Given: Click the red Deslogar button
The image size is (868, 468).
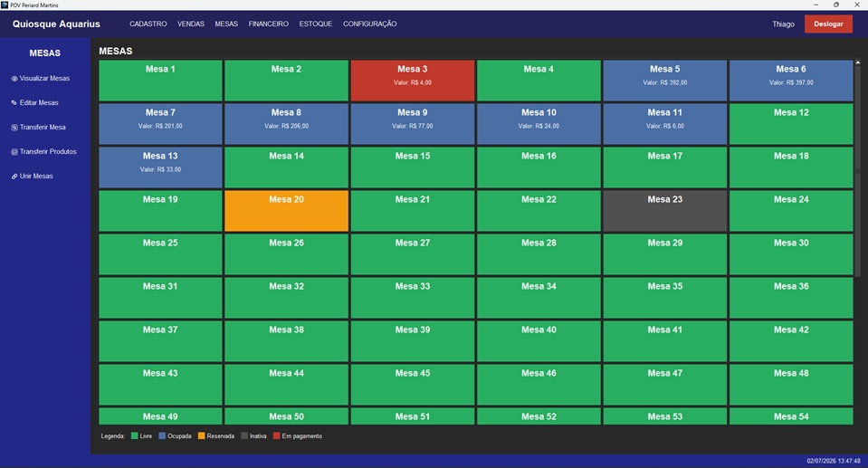Looking at the screenshot, I should tap(828, 24).
